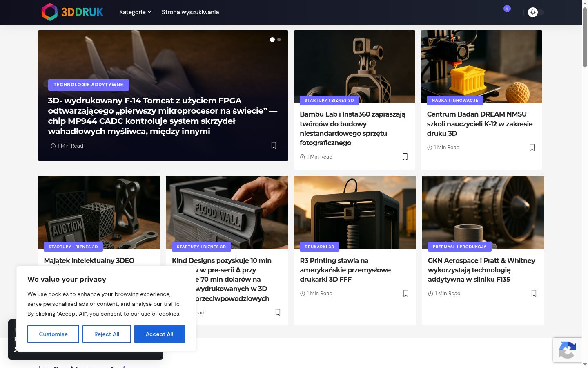Open the Drukarki 3D category tag
The height and width of the screenshot is (368, 588).
[319, 247]
